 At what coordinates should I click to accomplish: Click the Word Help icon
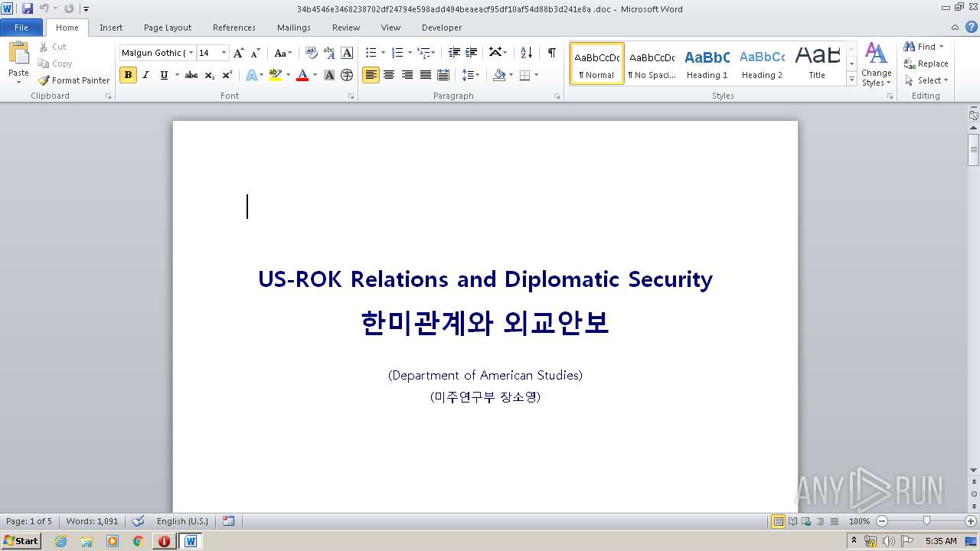[x=972, y=27]
